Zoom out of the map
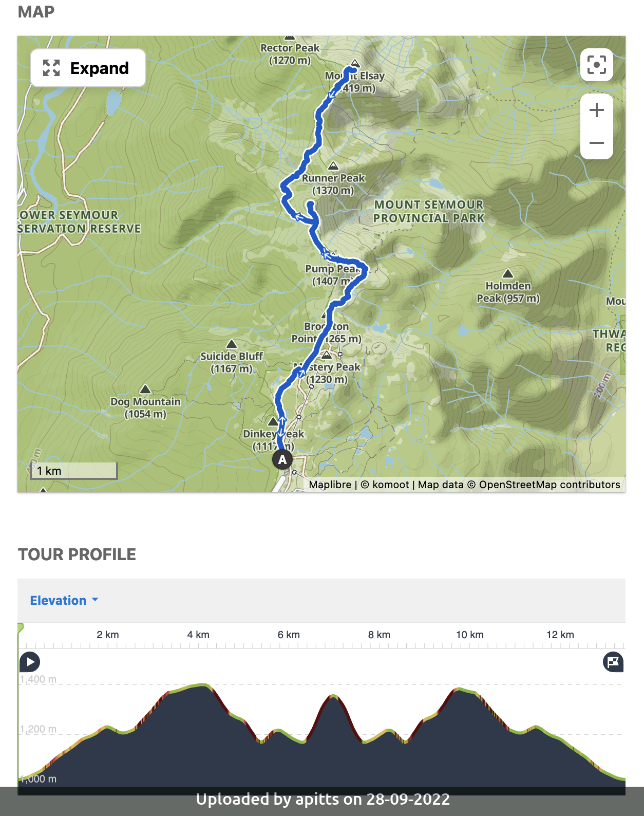The height and width of the screenshot is (816, 644). pos(596,143)
